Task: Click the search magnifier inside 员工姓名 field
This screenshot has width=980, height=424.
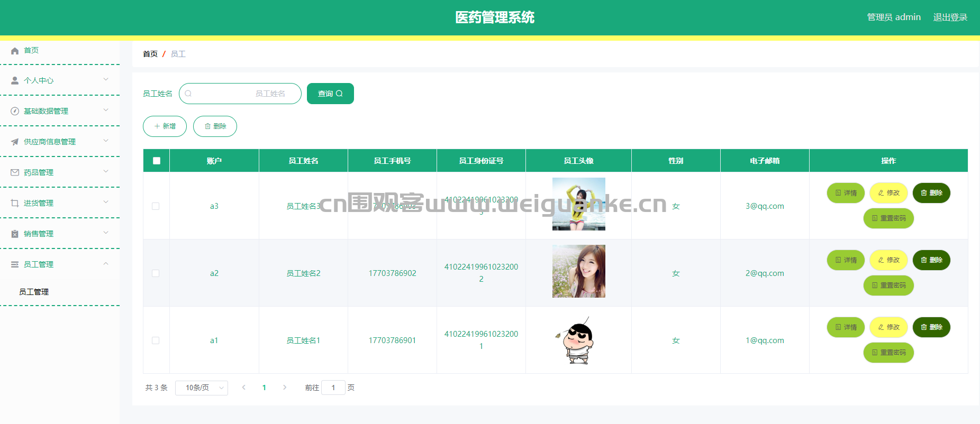Action: pyautogui.click(x=188, y=94)
